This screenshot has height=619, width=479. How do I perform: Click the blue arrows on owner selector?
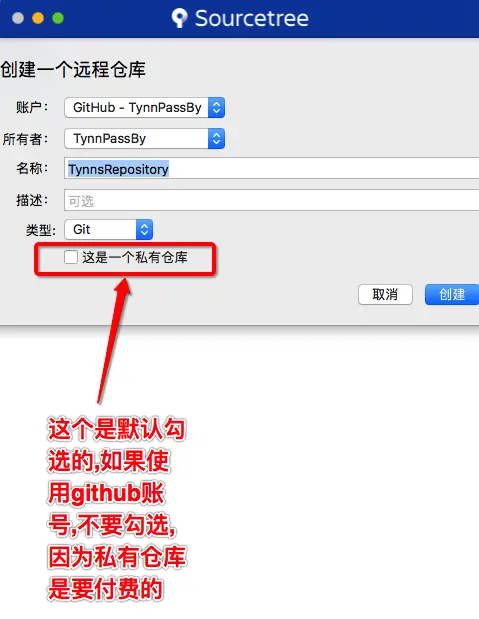[216, 139]
